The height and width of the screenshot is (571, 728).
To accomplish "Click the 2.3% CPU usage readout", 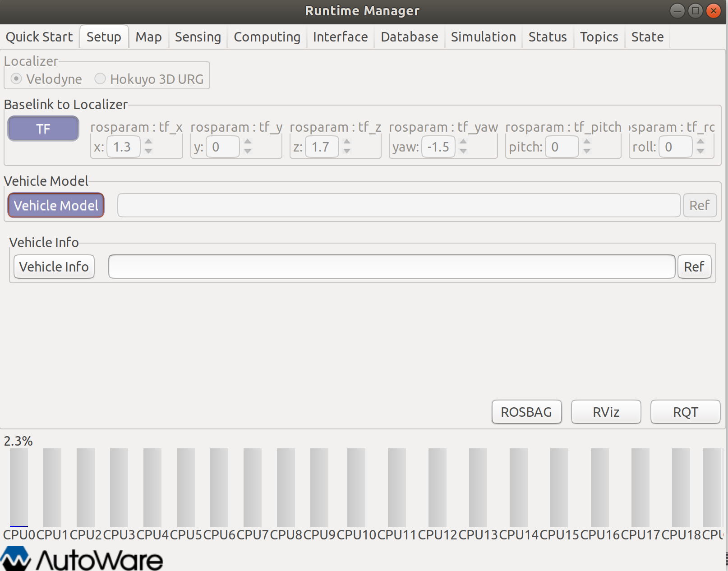I will point(18,441).
